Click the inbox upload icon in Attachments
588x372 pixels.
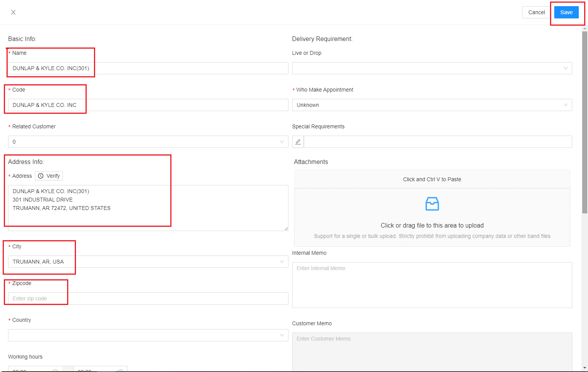pyautogui.click(x=432, y=204)
